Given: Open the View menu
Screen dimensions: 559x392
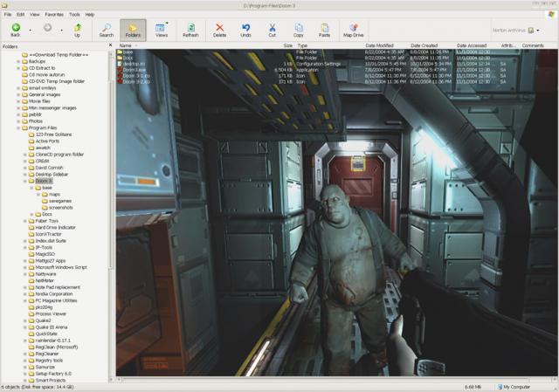Looking at the screenshot, I should pos(35,15).
